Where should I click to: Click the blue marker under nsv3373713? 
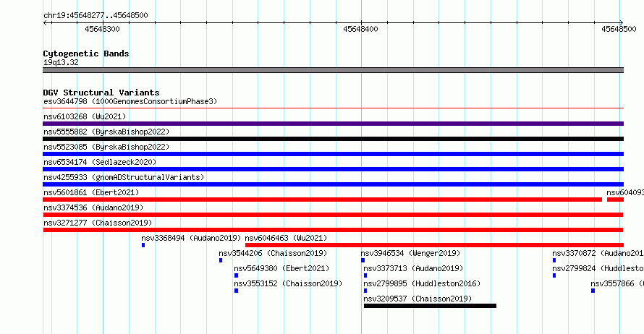365,275
